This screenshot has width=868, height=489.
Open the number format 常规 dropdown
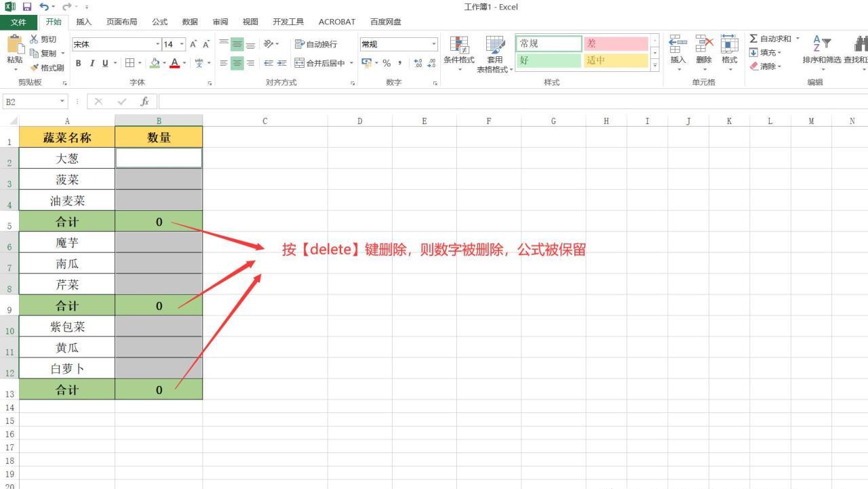pos(434,44)
